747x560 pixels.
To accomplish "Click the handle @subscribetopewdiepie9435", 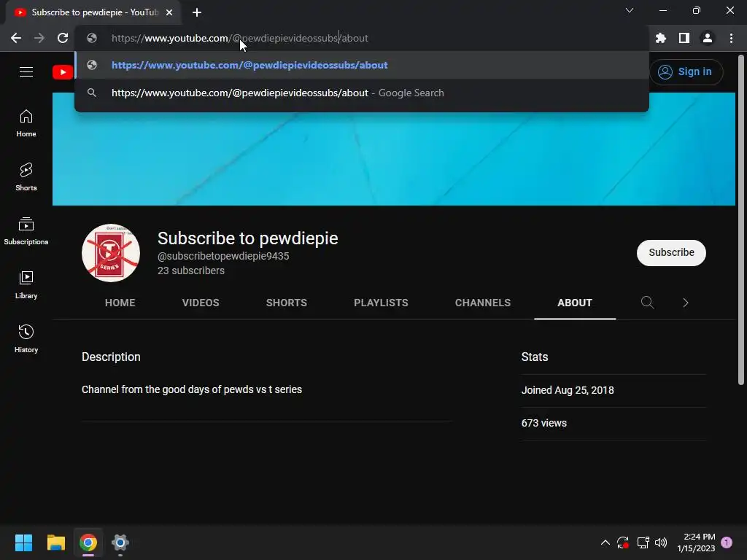I will click(223, 256).
